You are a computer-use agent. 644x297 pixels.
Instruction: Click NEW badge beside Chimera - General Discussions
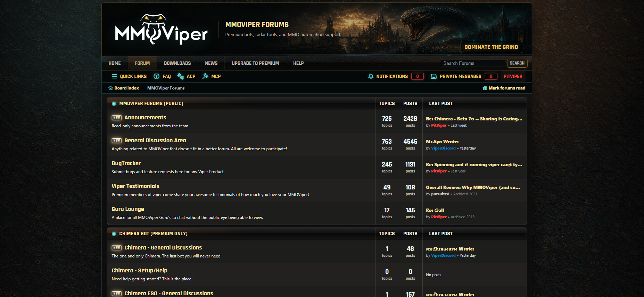click(117, 248)
